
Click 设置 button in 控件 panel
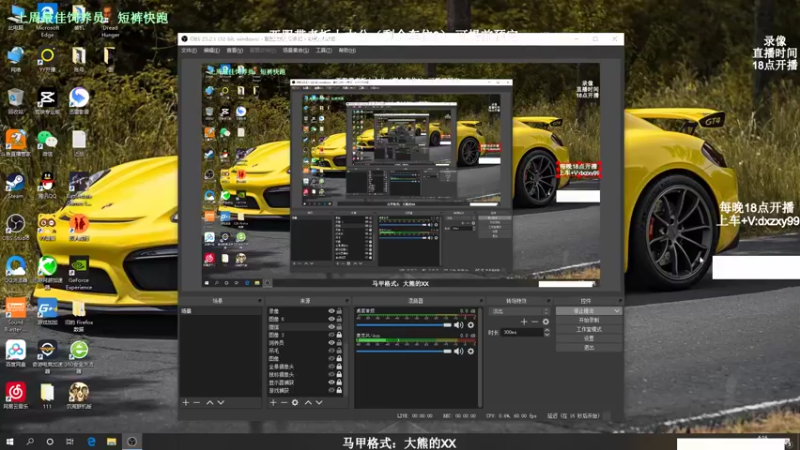coord(589,338)
